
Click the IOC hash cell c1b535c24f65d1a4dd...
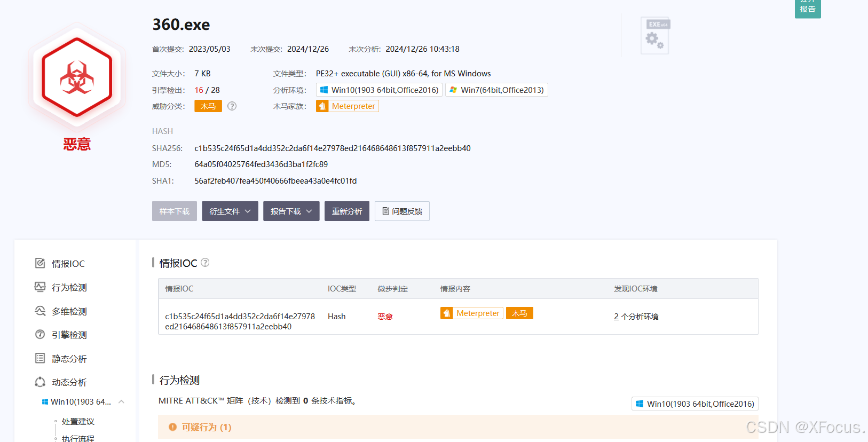pyautogui.click(x=240, y=321)
